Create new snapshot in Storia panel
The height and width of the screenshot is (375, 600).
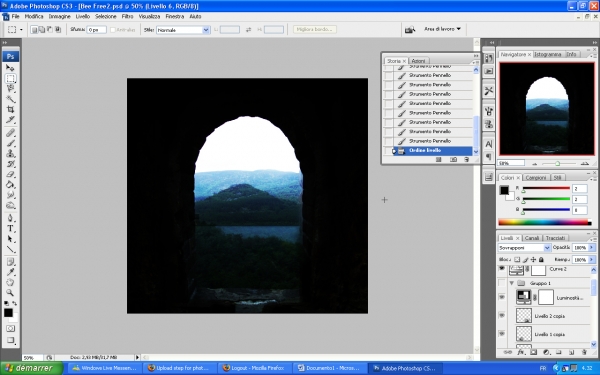(453, 160)
